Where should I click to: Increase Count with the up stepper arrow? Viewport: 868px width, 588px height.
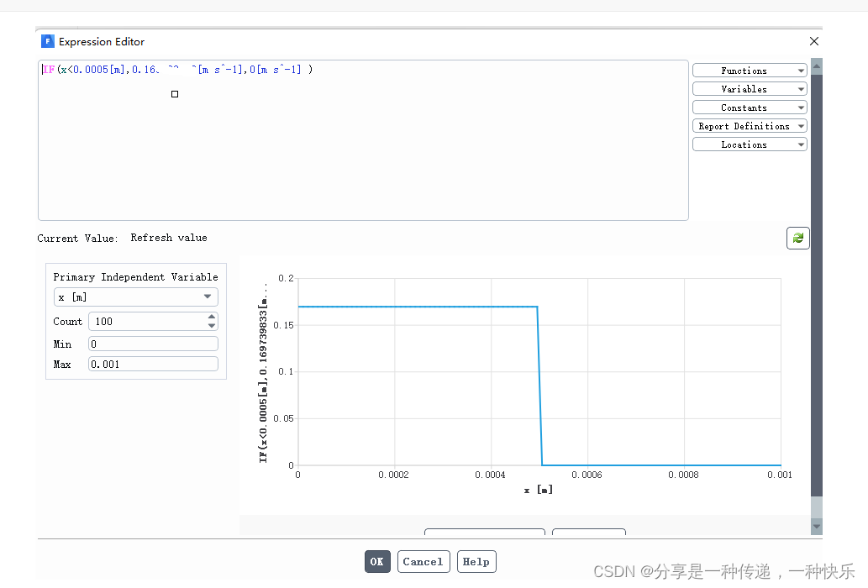[x=211, y=318]
